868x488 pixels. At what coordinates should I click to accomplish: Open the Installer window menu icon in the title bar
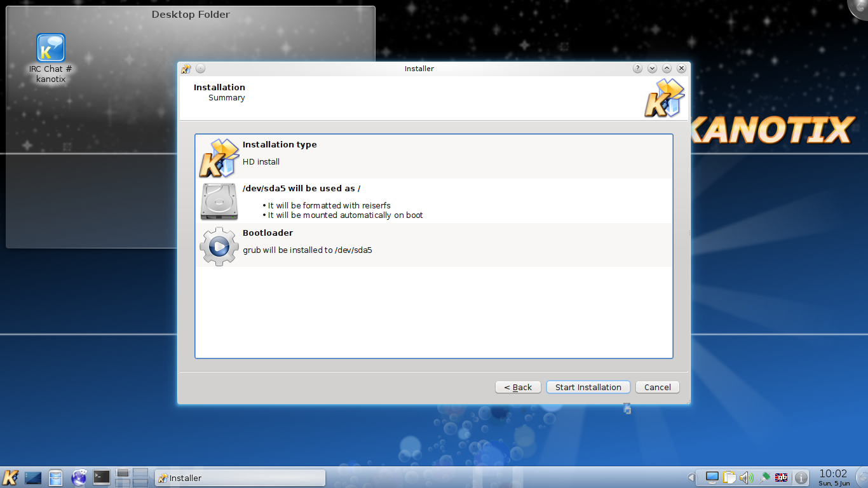point(186,69)
